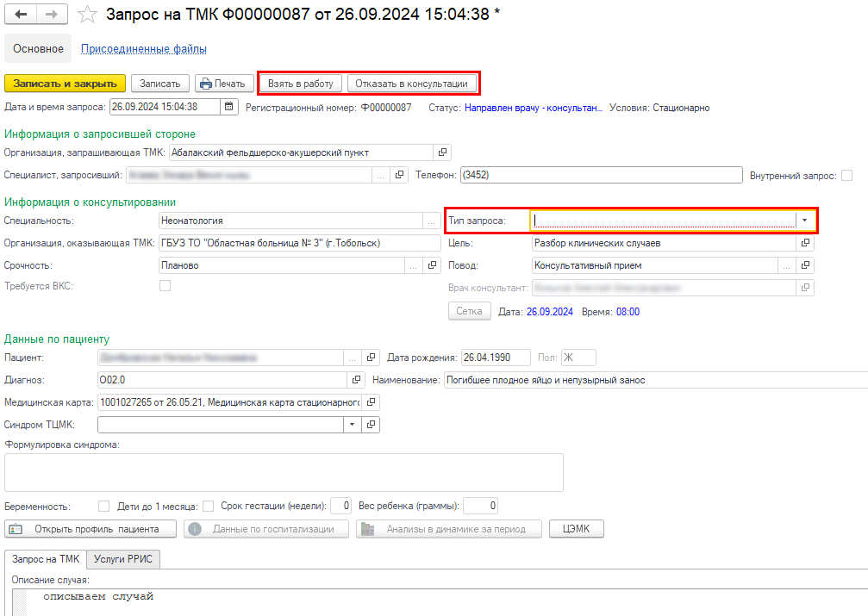Click into the Формулировка синдрома text area

click(284, 472)
